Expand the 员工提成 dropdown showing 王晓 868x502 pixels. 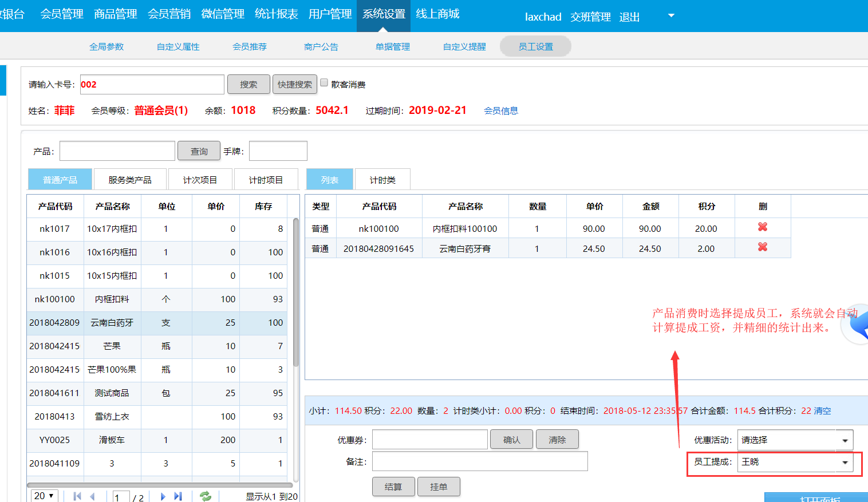click(845, 462)
